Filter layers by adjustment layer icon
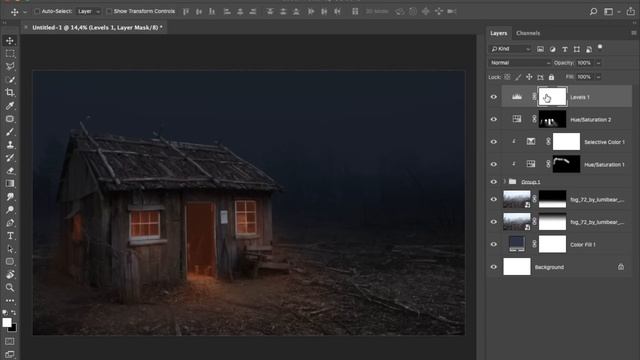 (x=553, y=49)
